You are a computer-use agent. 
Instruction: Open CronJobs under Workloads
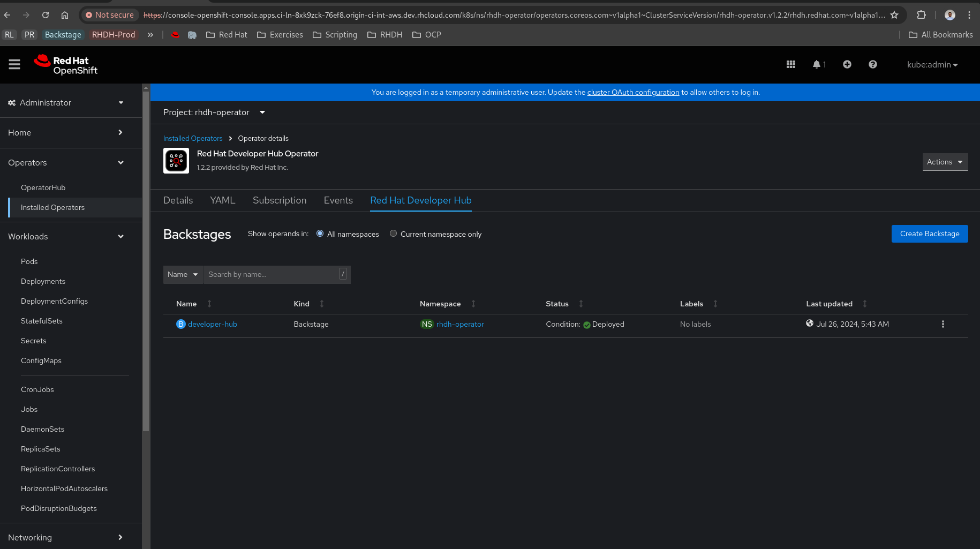coord(37,390)
